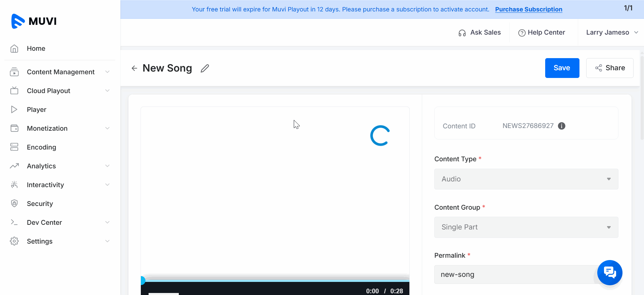The image size is (644, 295).
Task: Click the back arrow beside New Song
Action: [134, 69]
